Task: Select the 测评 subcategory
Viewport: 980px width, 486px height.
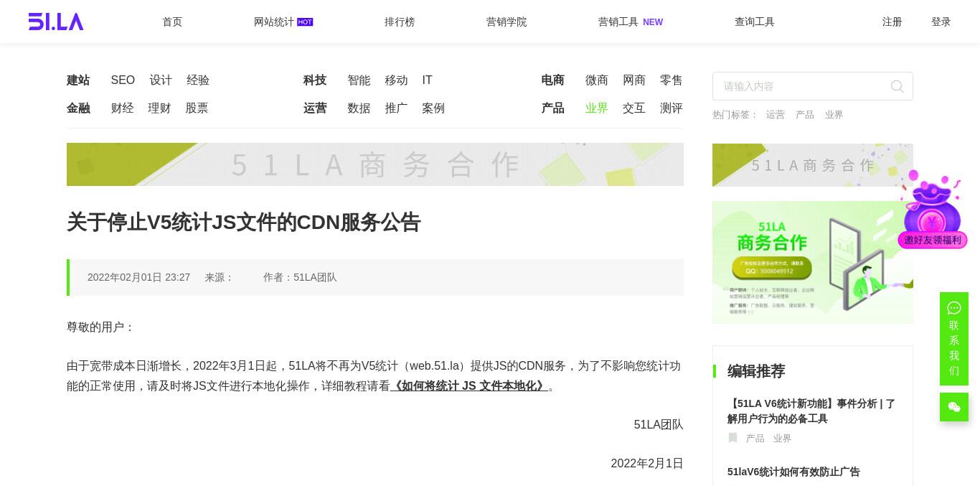Action: coord(672,108)
